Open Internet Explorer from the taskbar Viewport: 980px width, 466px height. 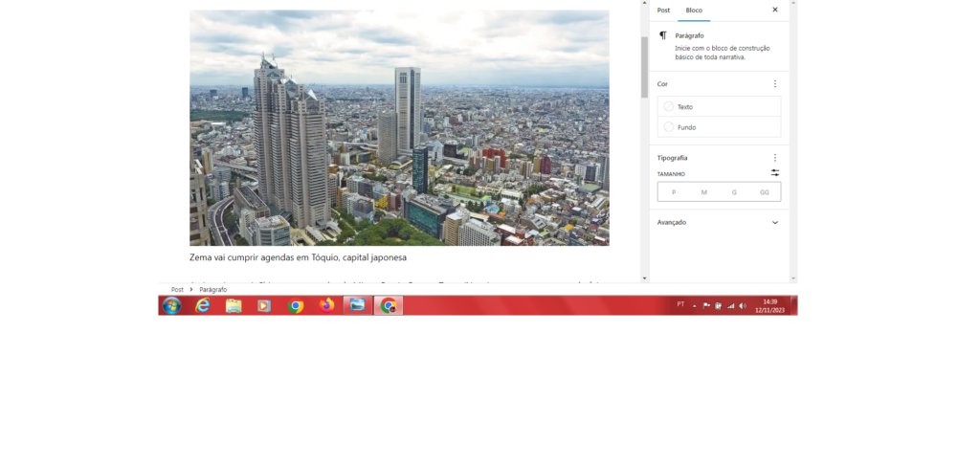[x=203, y=305]
